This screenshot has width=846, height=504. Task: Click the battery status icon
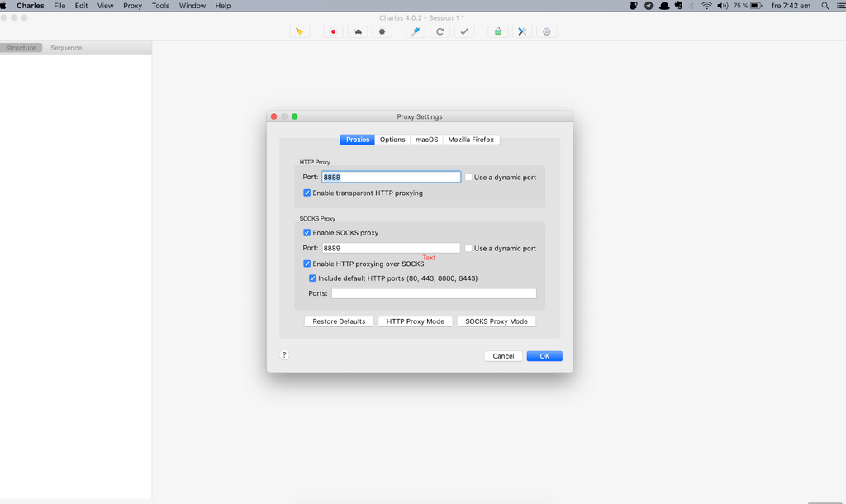pyautogui.click(x=757, y=6)
